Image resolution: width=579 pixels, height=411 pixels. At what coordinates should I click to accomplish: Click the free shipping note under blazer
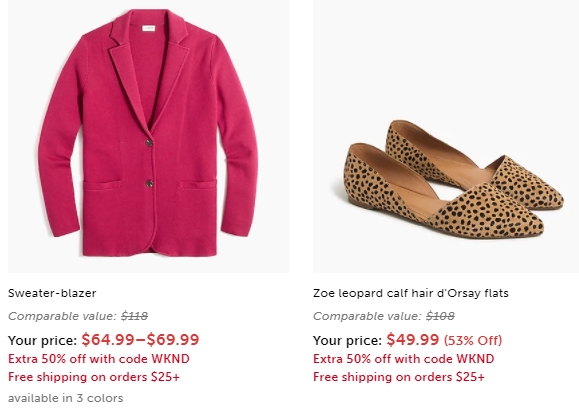click(x=94, y=377)
